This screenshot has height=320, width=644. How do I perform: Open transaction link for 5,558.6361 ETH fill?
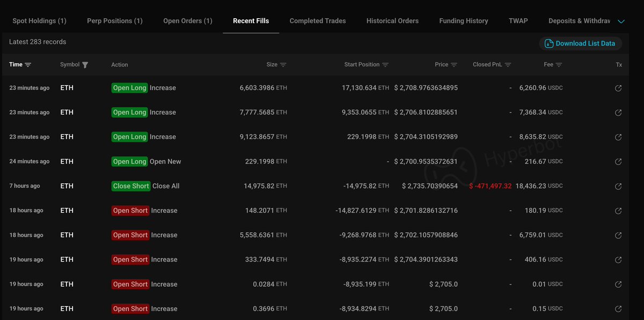tap(618, 235)
